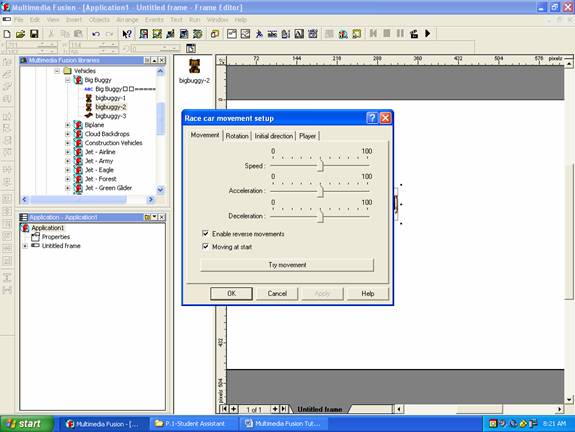Expand the Construction Vehicles node
Viewport: 575px width, 432px height.
(x=67, y=143)
